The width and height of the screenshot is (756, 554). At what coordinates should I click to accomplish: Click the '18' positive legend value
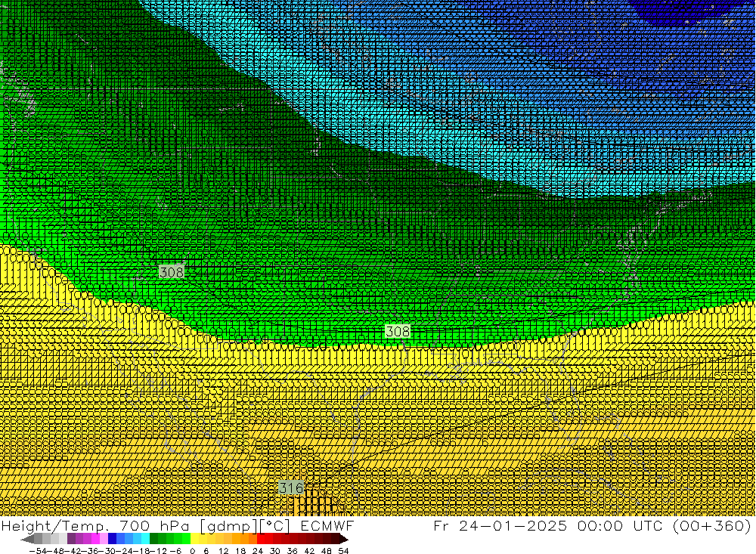click(240, 551)
